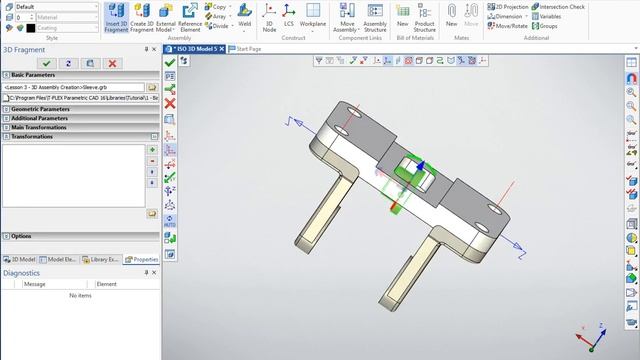Open the Workplane tool
640x360 pixels.
[313, 18]
